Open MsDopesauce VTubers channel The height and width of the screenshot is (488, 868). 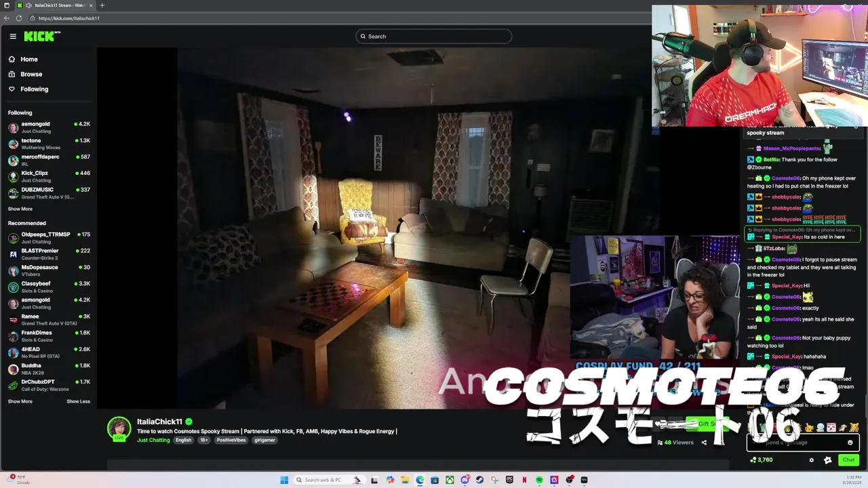[x=49, y=270]
